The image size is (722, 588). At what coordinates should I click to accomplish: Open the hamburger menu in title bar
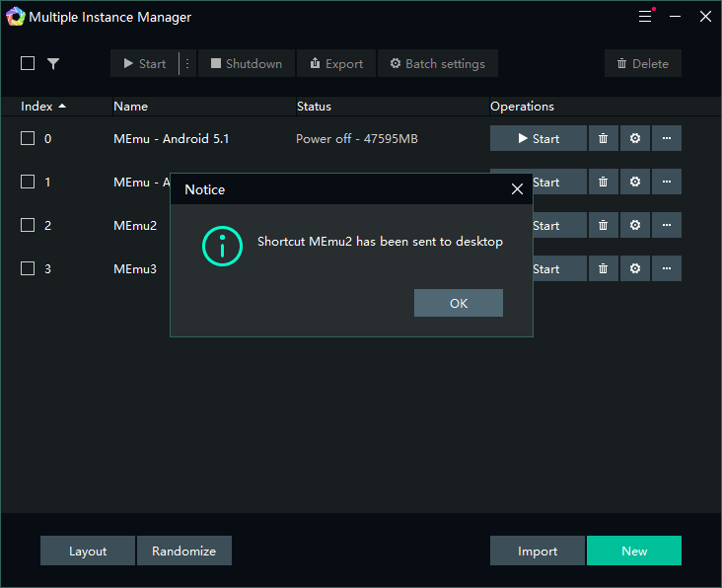click(645, 17)
